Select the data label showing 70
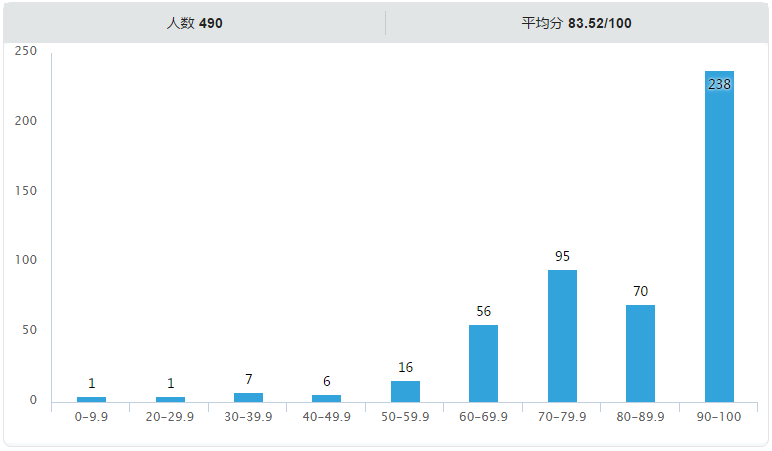This screenshot has width=772, height=451. [640, 291]
